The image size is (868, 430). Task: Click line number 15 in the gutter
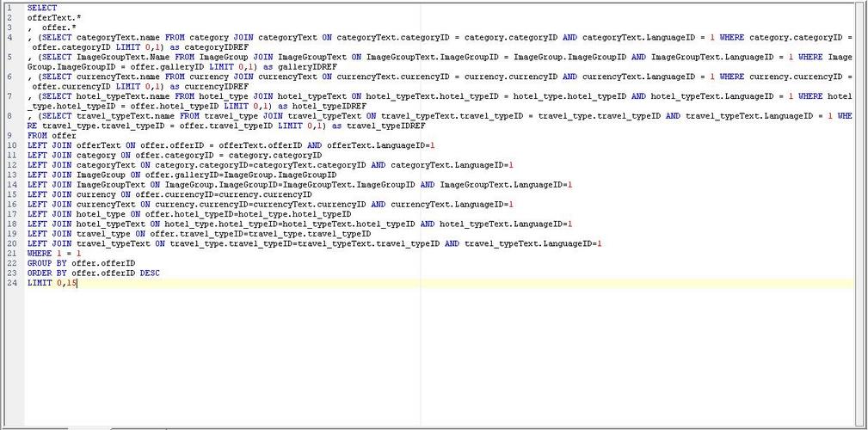pos(11,195)
